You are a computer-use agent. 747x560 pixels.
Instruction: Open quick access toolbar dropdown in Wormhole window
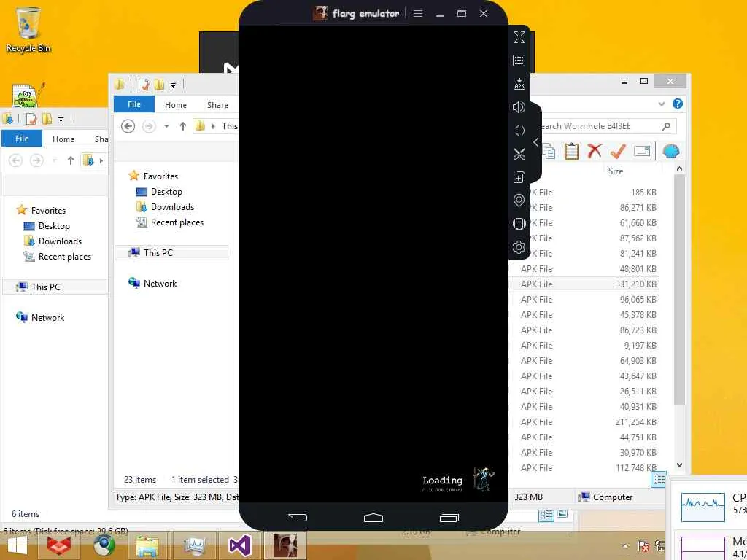(174, 85)
